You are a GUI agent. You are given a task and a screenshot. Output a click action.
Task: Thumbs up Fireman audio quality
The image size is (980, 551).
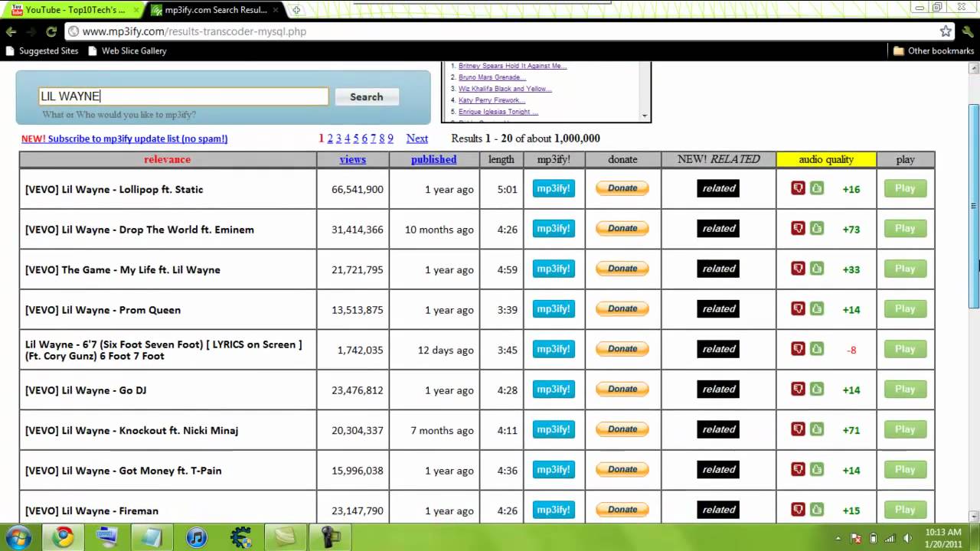817,510
